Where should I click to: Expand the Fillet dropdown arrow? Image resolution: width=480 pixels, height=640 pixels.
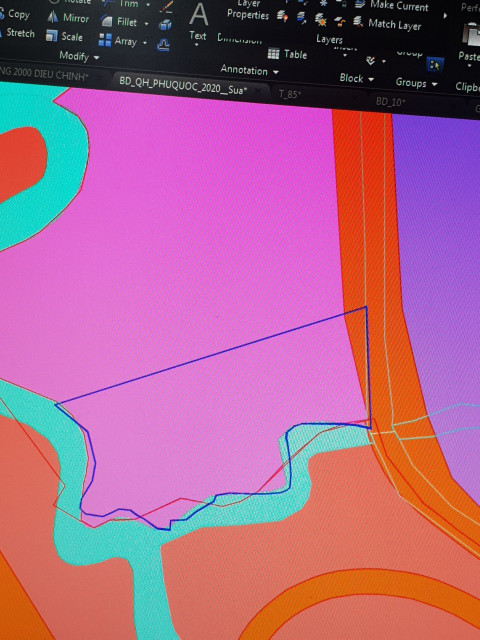point(146,24)
